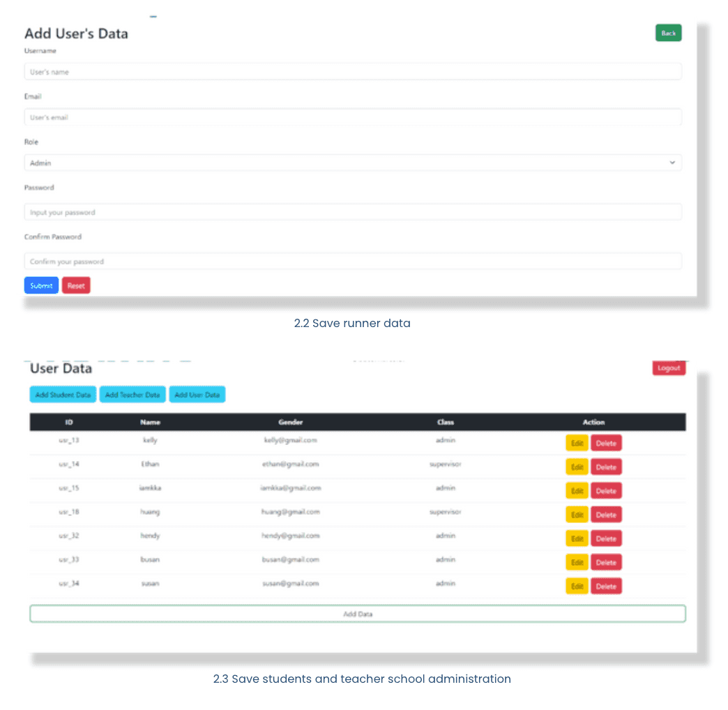Reset the user data form

(75, 285)
